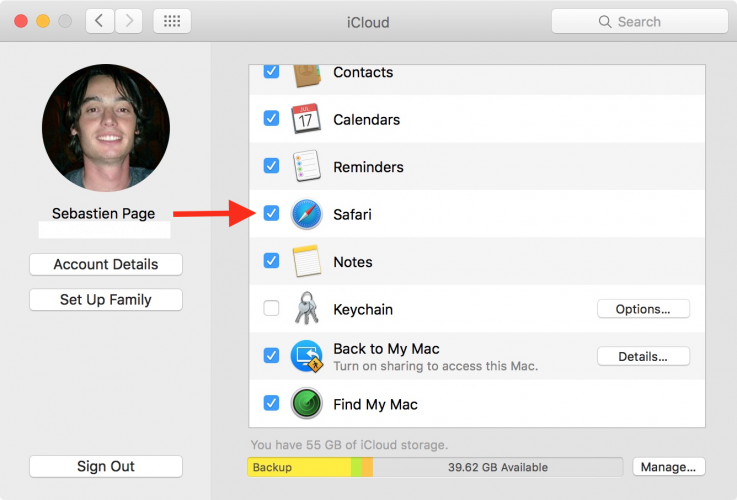Click the Notes label text
The height and width of the screenshot is (500, 737).
tap(353, 262)
